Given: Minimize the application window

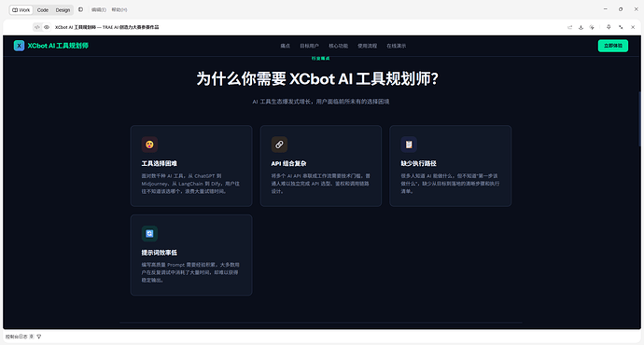Looking at the screenshot, I should pyautogui.click(x=606, y=9).
